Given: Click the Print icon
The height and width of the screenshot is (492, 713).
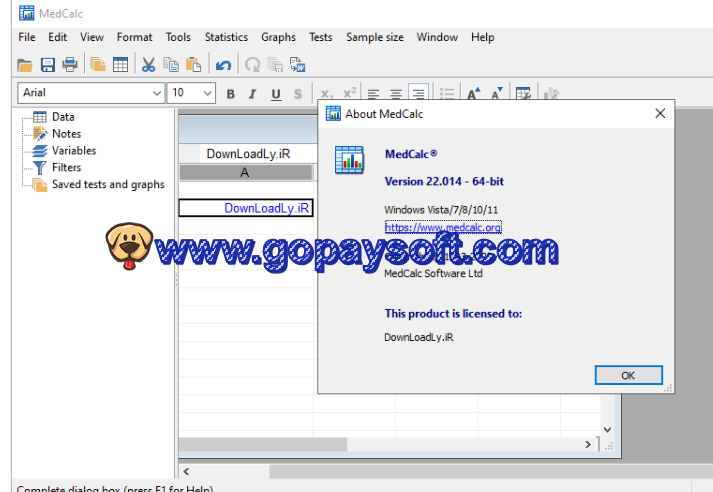Looking at the screenshot, I should (70, 65).
